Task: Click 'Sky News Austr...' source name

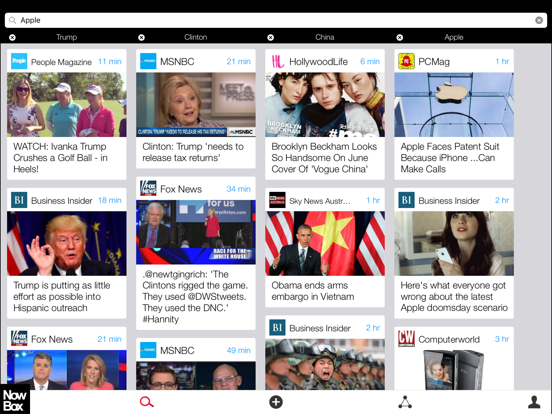Action: click(x=320, y=201)
